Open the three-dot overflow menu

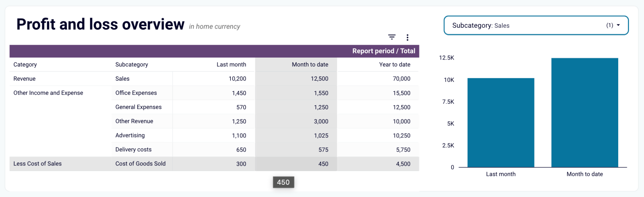coord(408,37)
